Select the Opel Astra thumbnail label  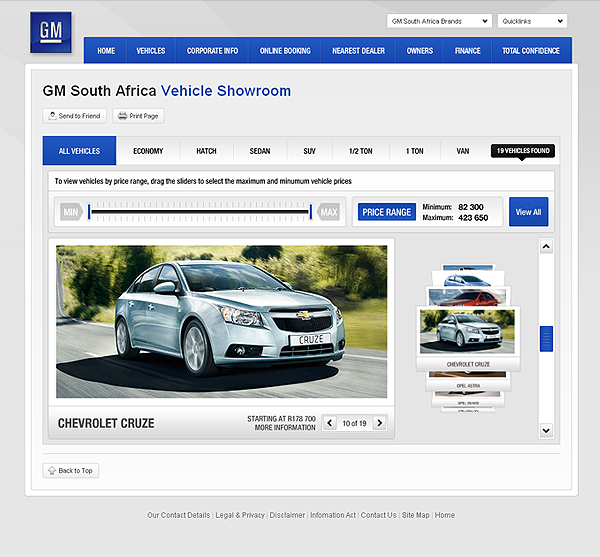(468, 386)
